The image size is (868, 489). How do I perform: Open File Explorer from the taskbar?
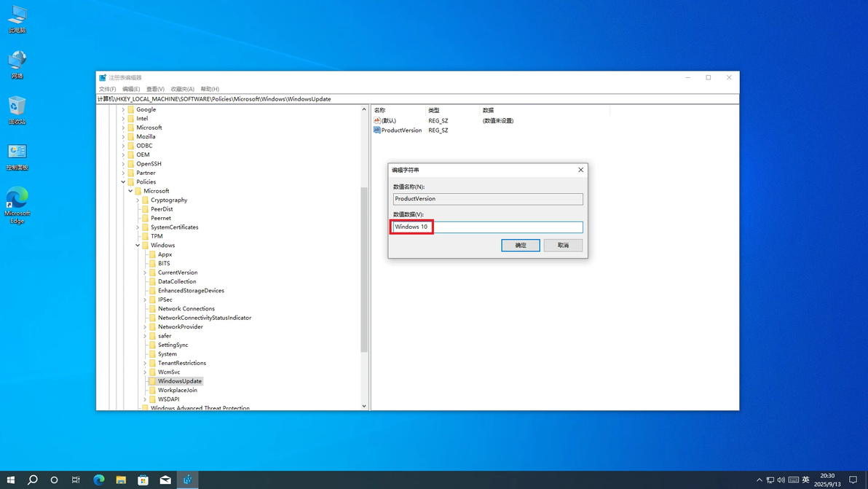tap(121, 480)
